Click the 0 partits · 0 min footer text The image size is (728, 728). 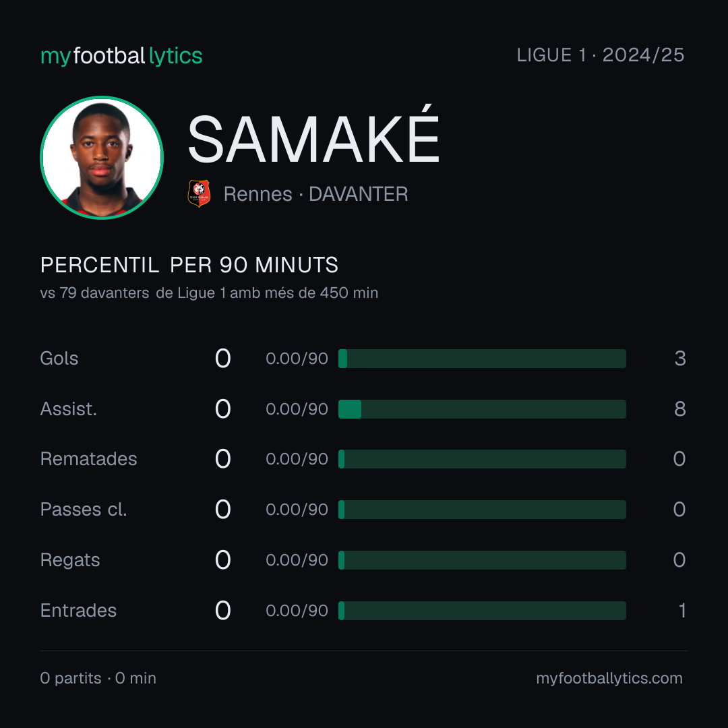pyautogui.click(x=98, y=678)
